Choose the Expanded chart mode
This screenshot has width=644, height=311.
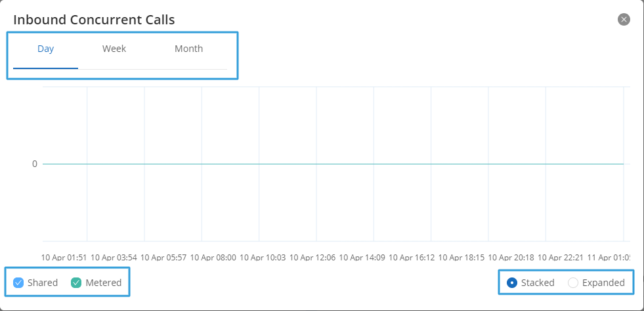pos(573,283)
